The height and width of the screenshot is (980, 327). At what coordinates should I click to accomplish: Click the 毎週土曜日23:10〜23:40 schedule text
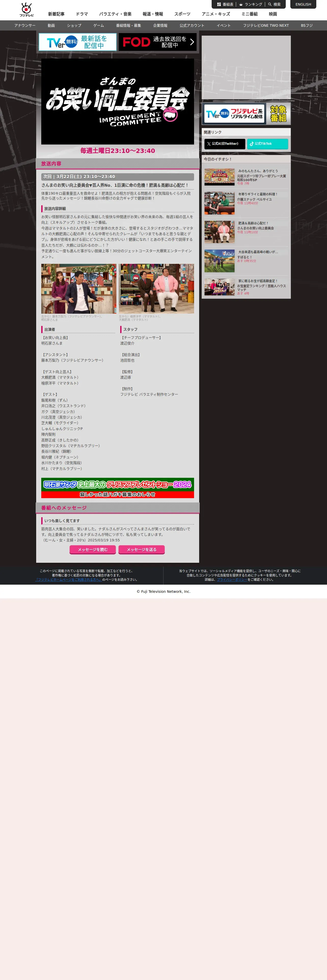pyautogui.click(x=118, y=151)
